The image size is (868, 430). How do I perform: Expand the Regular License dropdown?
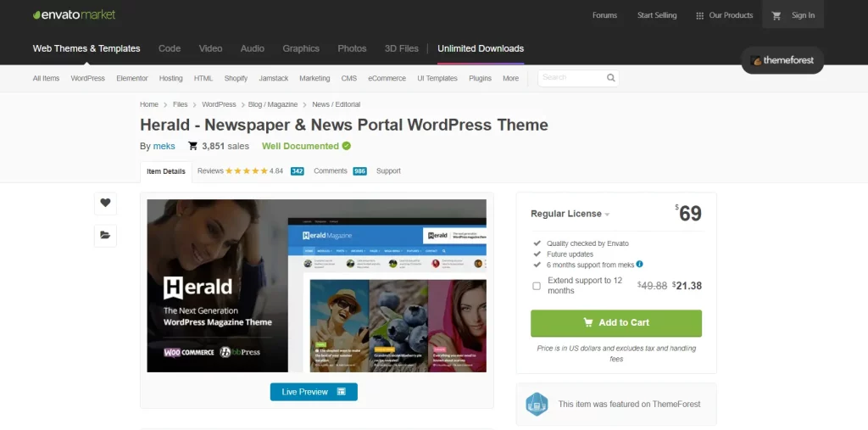[570, 214]
